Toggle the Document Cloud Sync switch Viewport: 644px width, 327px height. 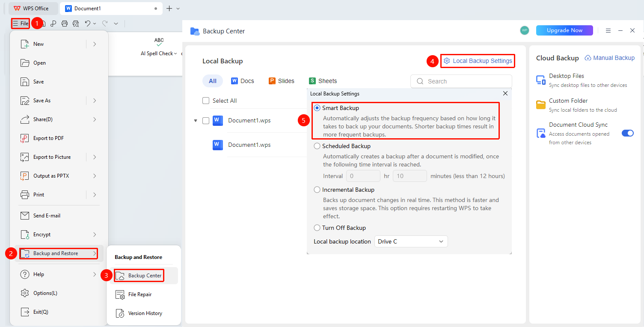point(628,133)
